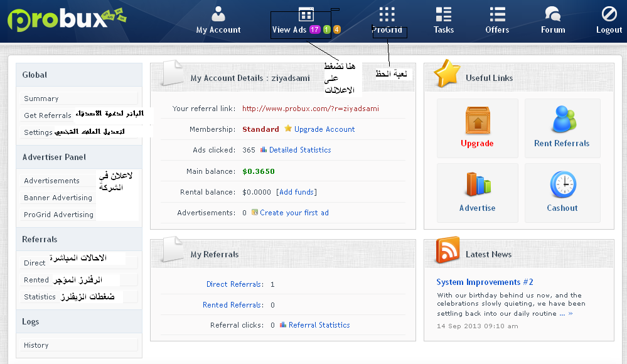
Task: Click the Advertiser Panel heading
Action: click(x=54, y=157)
